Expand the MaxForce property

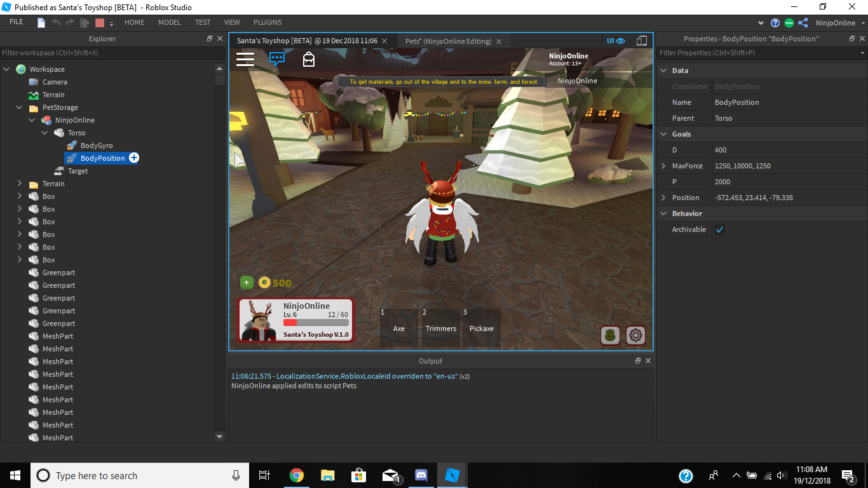tap(665, 166)
